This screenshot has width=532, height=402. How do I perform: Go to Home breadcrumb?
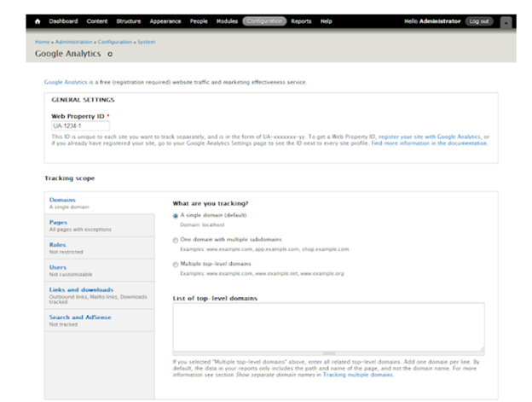coord(43,42)
